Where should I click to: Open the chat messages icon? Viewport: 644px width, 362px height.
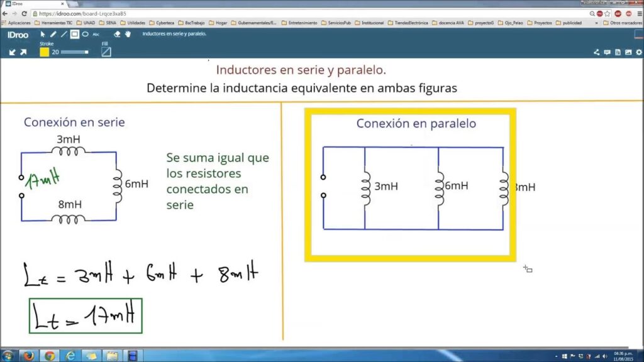point(607,52)
